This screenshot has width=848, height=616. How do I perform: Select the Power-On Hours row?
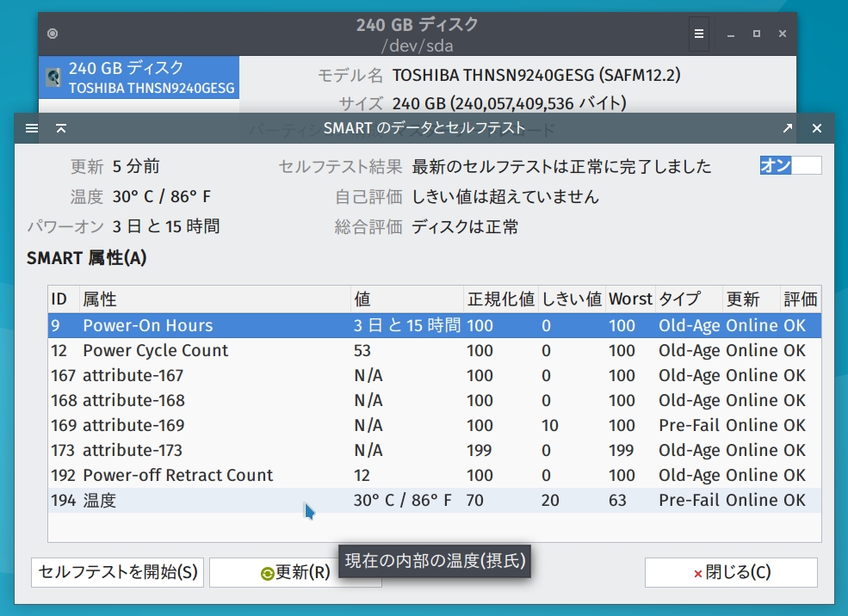(434, 325)
